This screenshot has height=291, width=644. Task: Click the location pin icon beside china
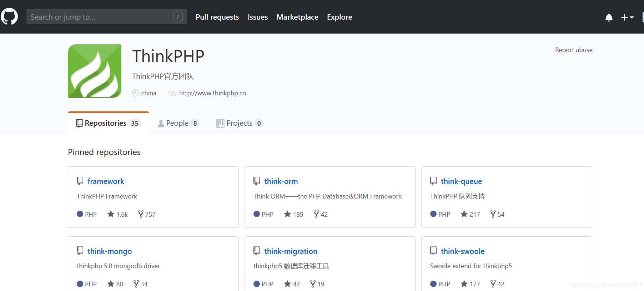135,93
